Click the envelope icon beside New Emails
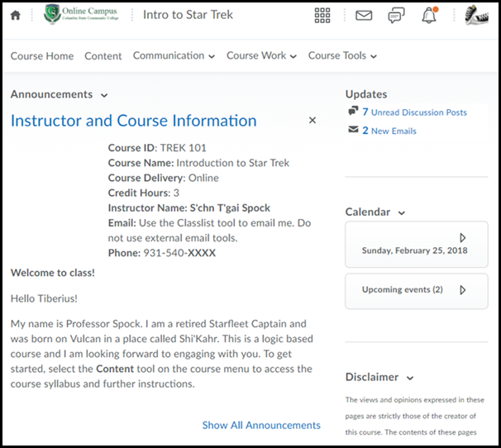This screenshot has width=501, height=448. (x=353, y=130)
